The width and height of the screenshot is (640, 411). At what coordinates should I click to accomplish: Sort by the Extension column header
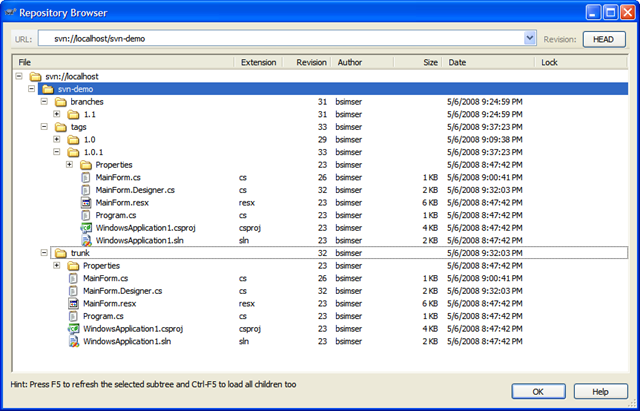(258, 62)
